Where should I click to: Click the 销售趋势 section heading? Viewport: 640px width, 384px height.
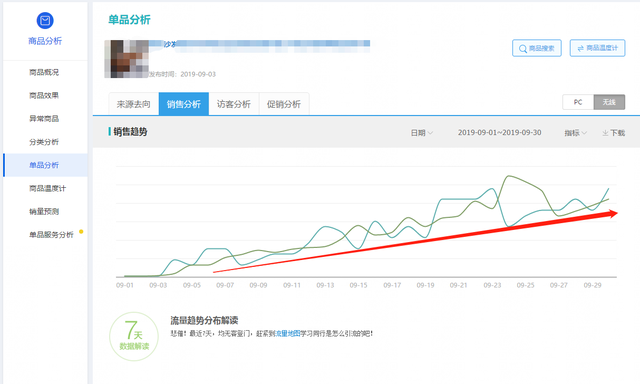click(x=130, y=132)
